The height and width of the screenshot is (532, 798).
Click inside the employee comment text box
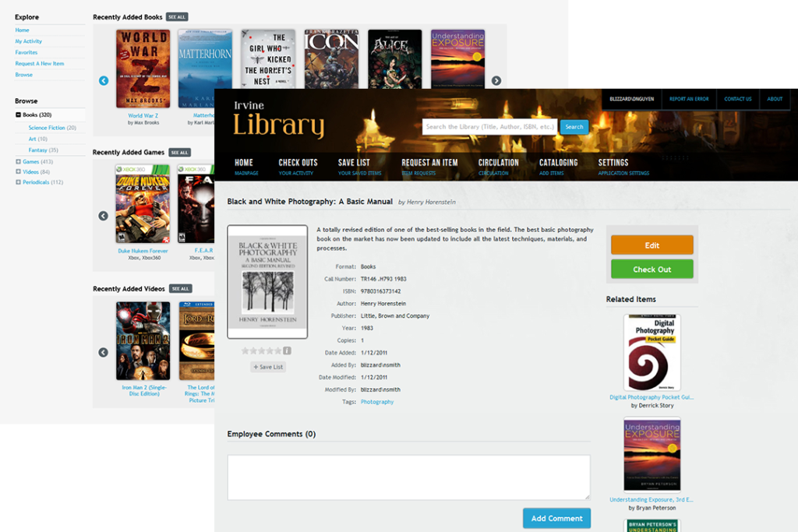pyautogui.click(x=409, y=475)
